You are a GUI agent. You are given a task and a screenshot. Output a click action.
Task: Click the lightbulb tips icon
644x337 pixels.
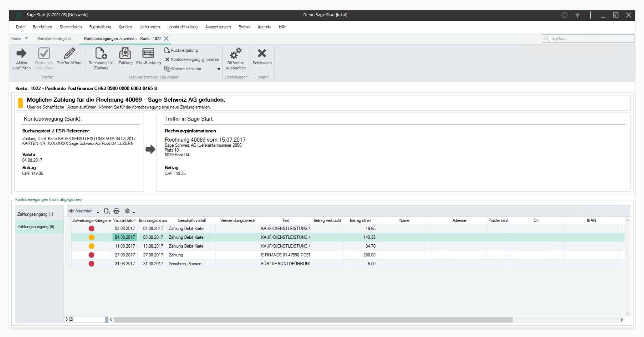[x=577, y=15]
